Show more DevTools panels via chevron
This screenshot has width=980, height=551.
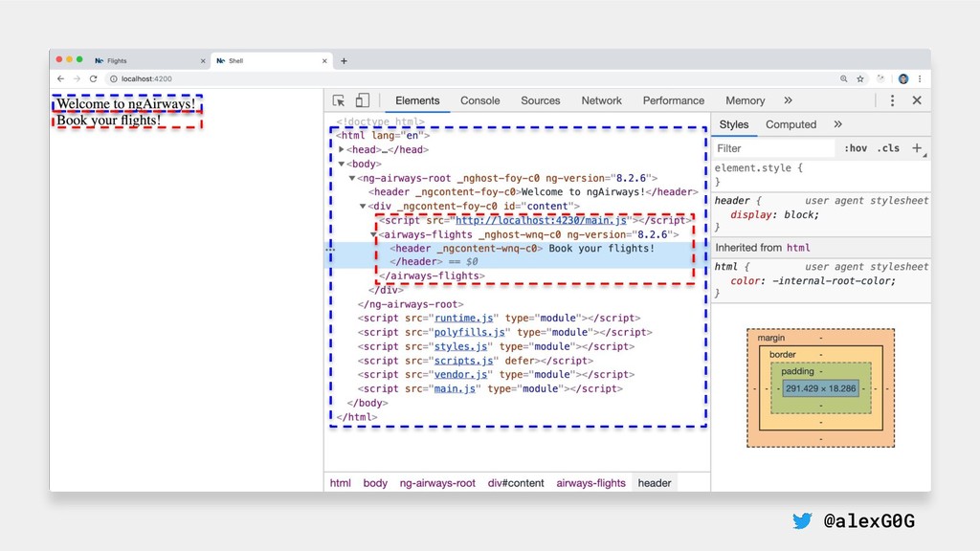788,100
